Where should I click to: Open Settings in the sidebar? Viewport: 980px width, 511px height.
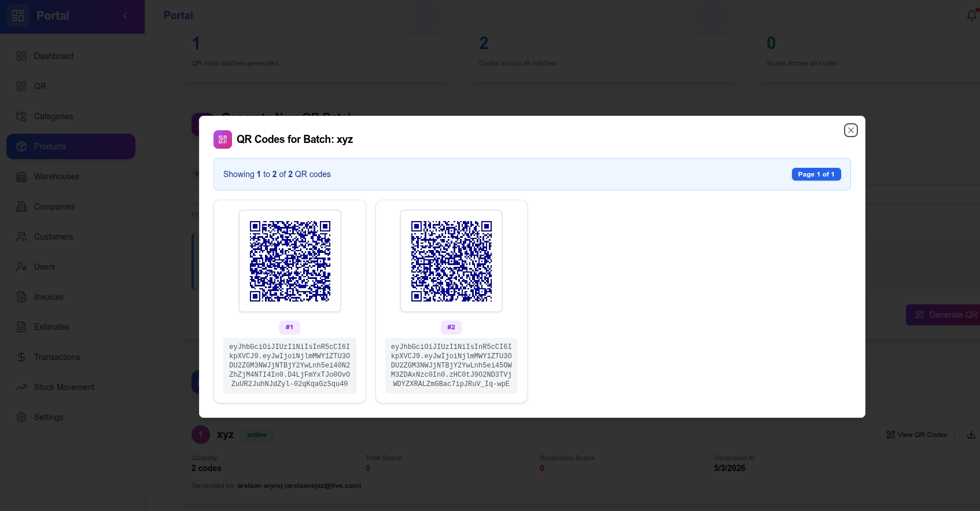coord(71,417)
